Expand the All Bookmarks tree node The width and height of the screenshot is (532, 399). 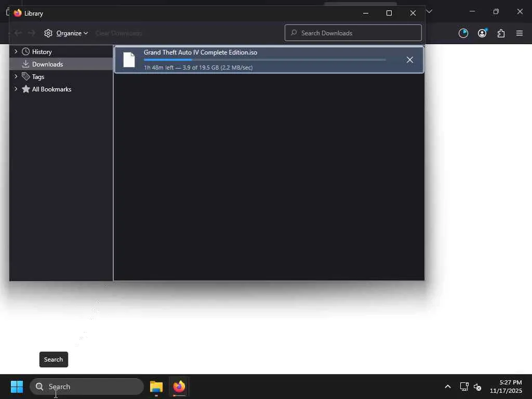tap(16, 89)
